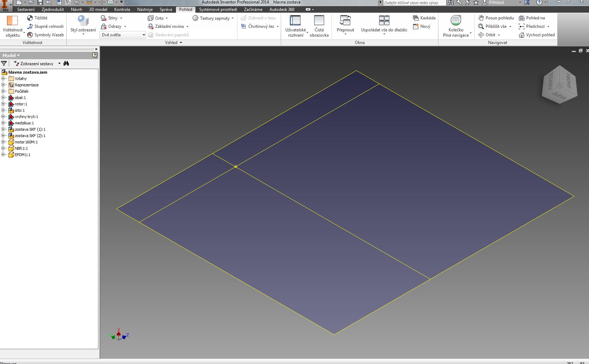Open Styl zobrazení visual style
The image size is (589, 364).
click(83, 24)
